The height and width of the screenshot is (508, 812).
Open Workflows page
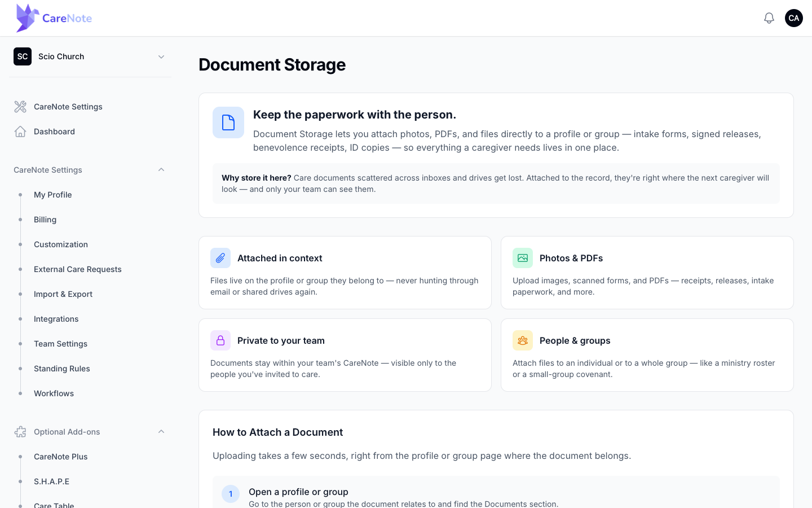pyautogui.click(x=54, y=393)
